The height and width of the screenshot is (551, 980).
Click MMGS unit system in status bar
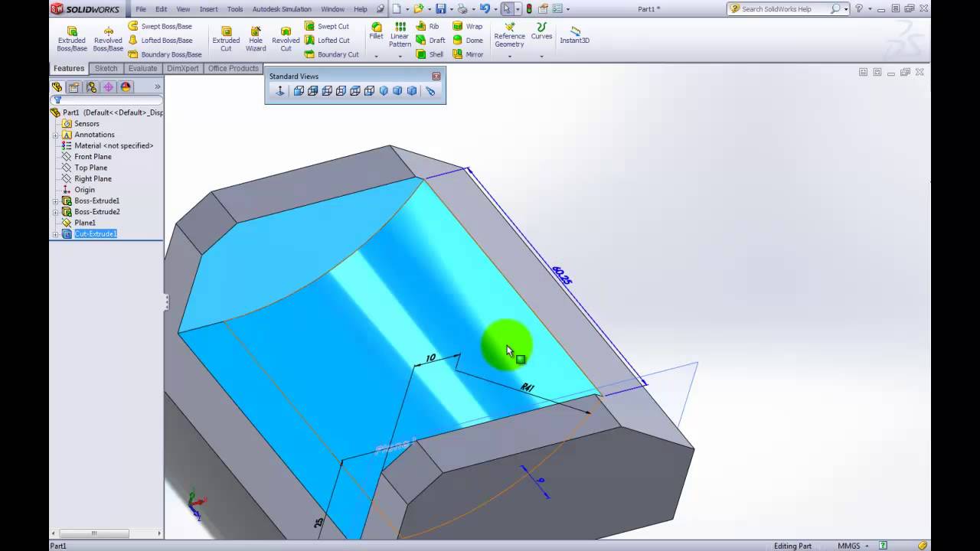(848, 546)
